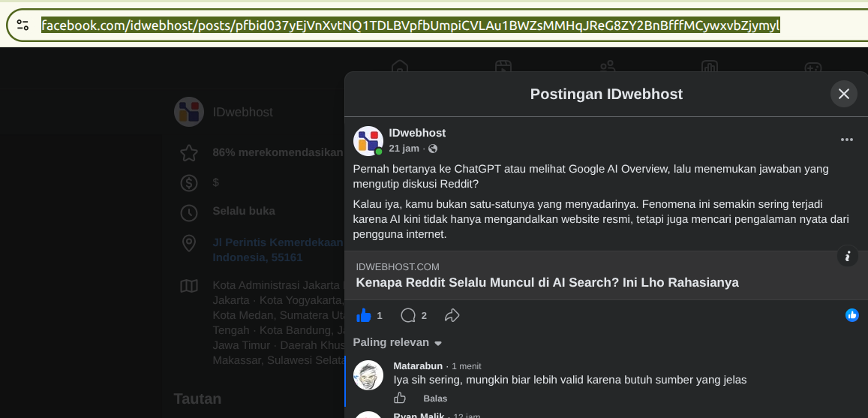Image resolution: width=868 pixels, height=418 pixels.
Task: Click 86% merekomendasikan text
Action: (278, 152)
